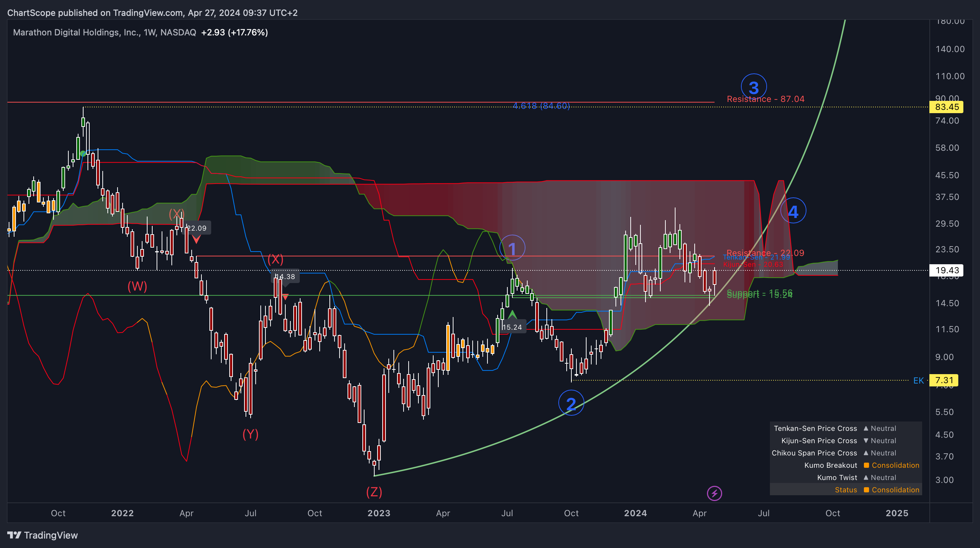
Task: Click the TradingView logo at bottom left
Action: [42, 535]
